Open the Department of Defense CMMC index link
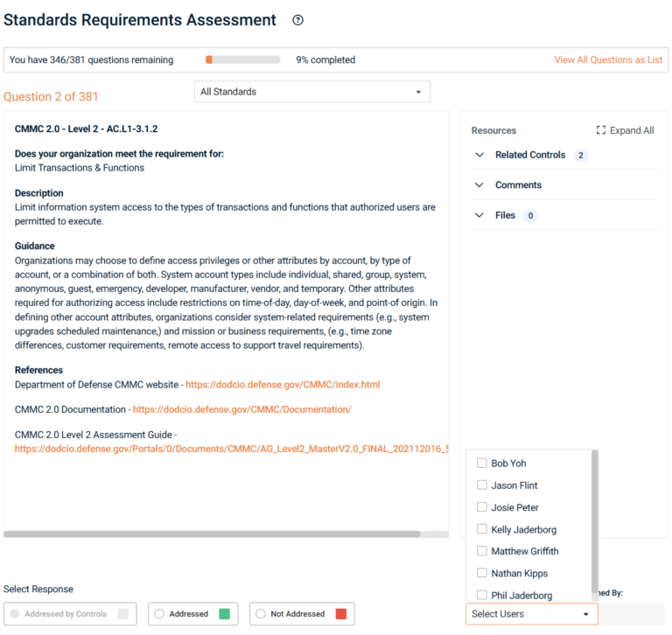This screenshot has height=635, width=672. point(283,384)
